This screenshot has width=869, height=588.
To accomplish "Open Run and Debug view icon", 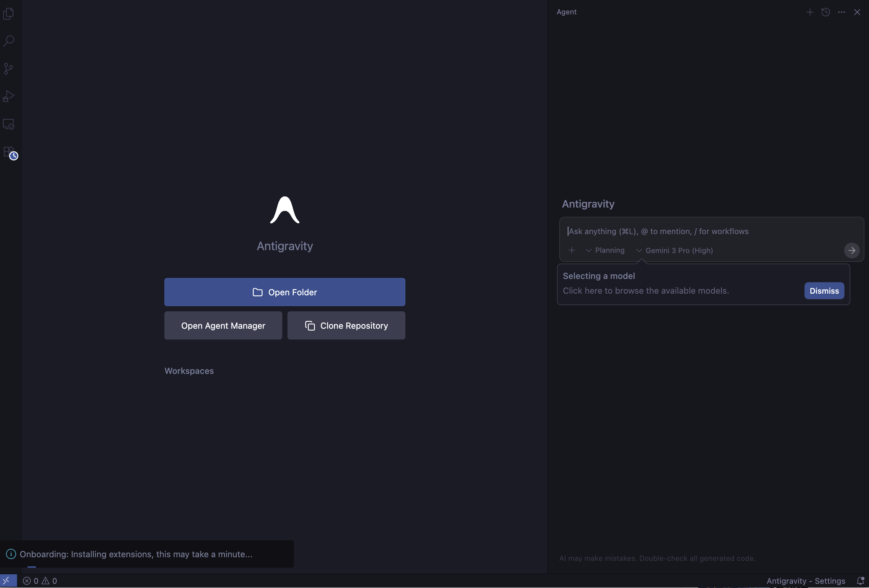I will point(9,97).
